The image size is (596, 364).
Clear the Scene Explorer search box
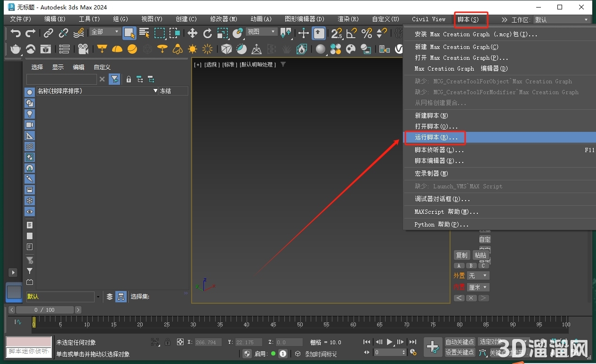(102, 79)
